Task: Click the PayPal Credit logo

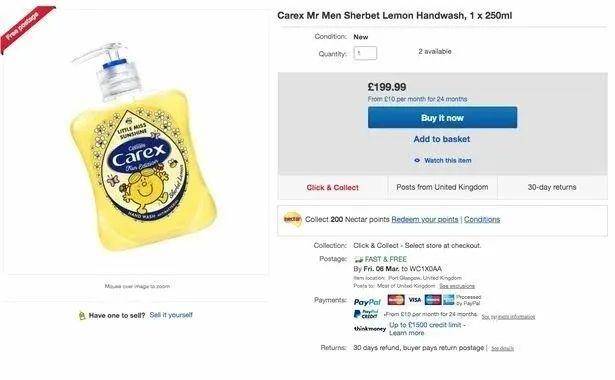Action: pyautogui.click(x=366, y=314)
